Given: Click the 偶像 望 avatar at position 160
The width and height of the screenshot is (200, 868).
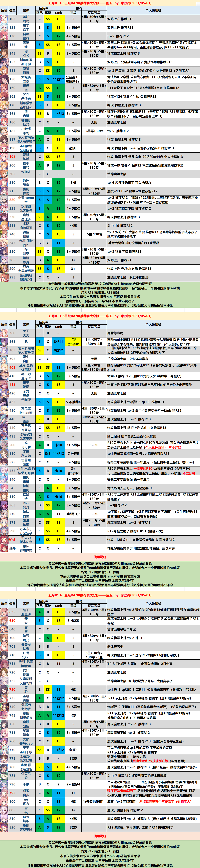Looking at the screenshot, I should pos(4,88).
